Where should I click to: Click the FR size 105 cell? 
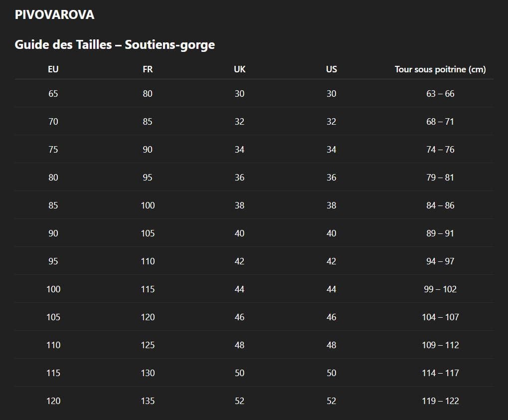[148, 233]
